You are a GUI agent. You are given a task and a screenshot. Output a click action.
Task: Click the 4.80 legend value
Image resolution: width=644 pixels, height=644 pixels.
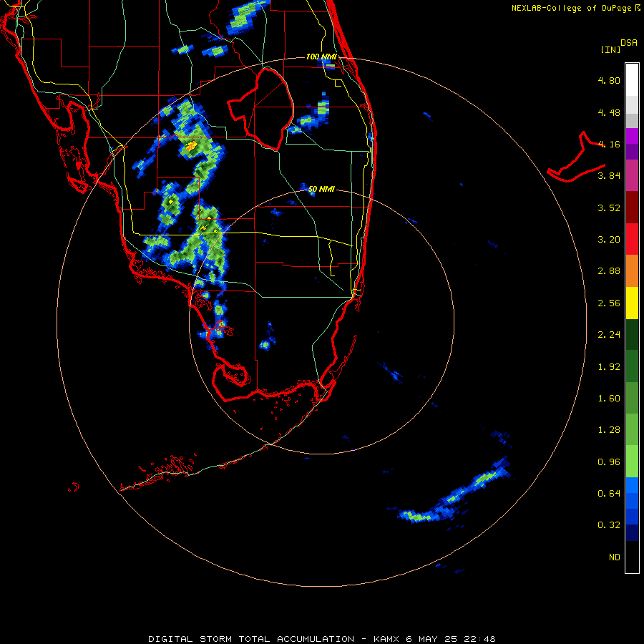[x=609, y=80]
